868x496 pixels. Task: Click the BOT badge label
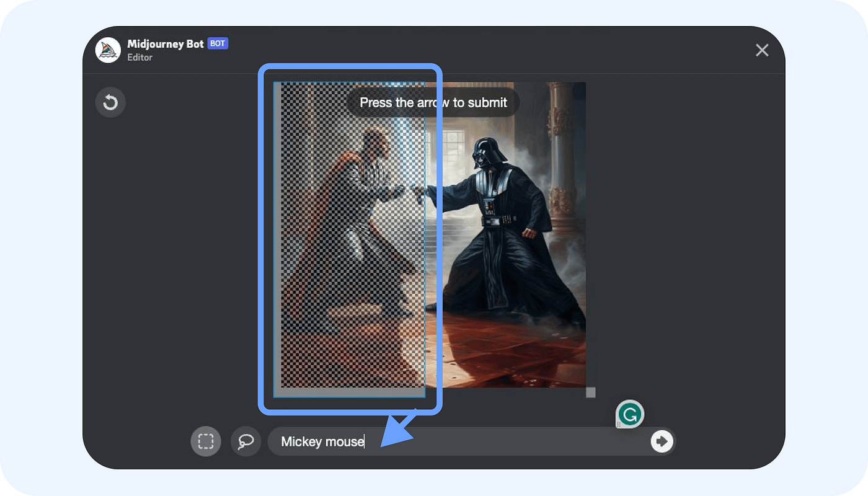[x=218, y=43]
